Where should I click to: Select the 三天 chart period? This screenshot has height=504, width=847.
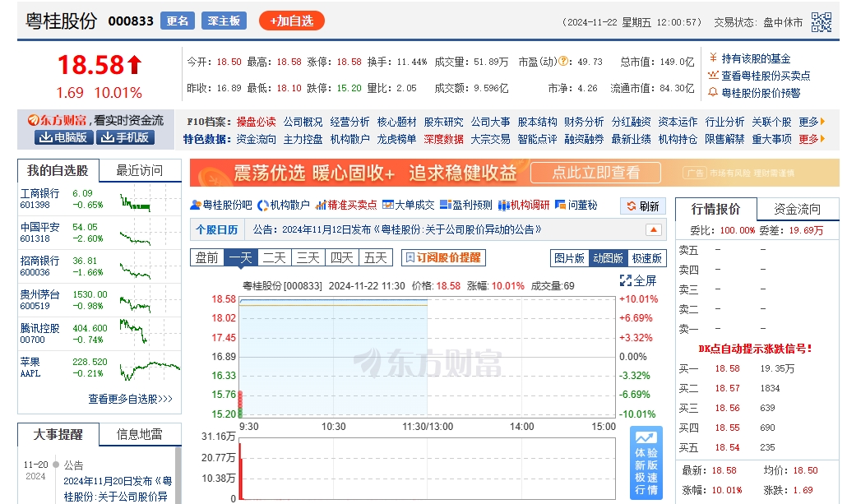[308, 257]
